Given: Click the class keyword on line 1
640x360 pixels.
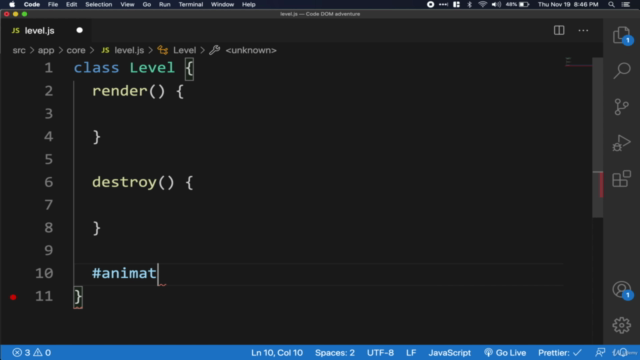Looking at the screenshot, I should [x=96, y=68].
